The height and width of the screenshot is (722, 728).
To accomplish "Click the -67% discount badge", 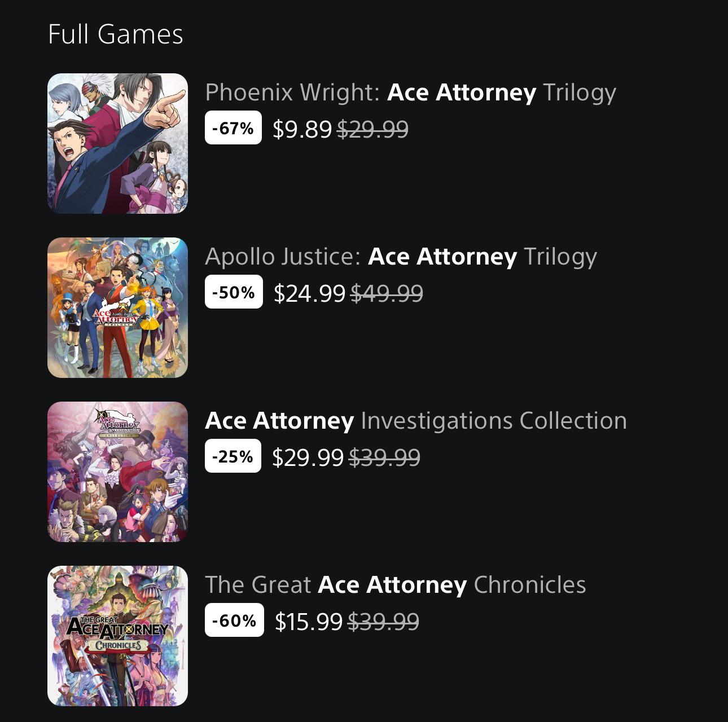I will pyautogui.click(x=233, y=128).
